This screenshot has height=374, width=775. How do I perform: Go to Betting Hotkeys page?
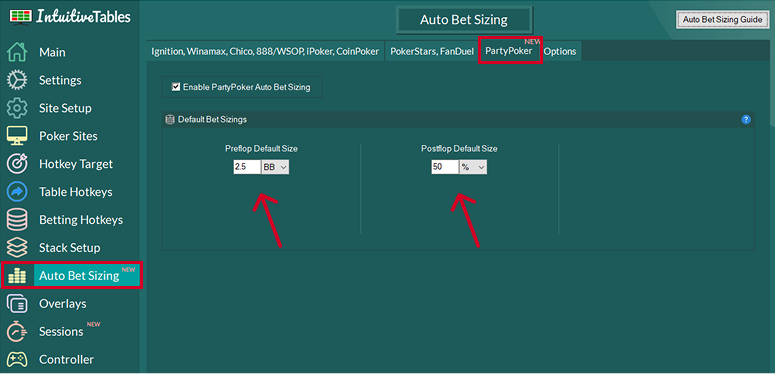[81, 220]
